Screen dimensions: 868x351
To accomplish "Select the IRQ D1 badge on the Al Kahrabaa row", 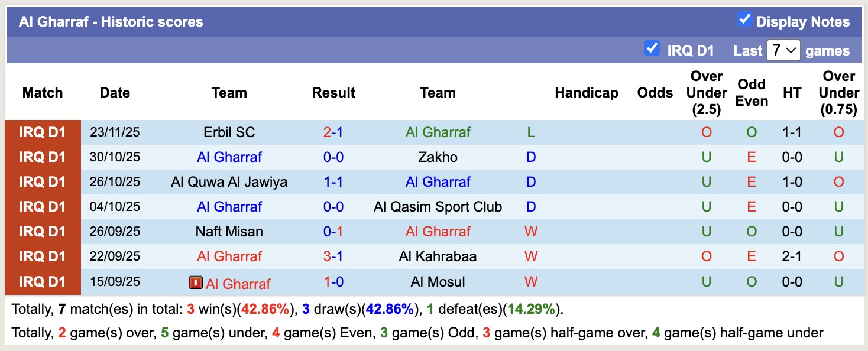I will point(43,256).
